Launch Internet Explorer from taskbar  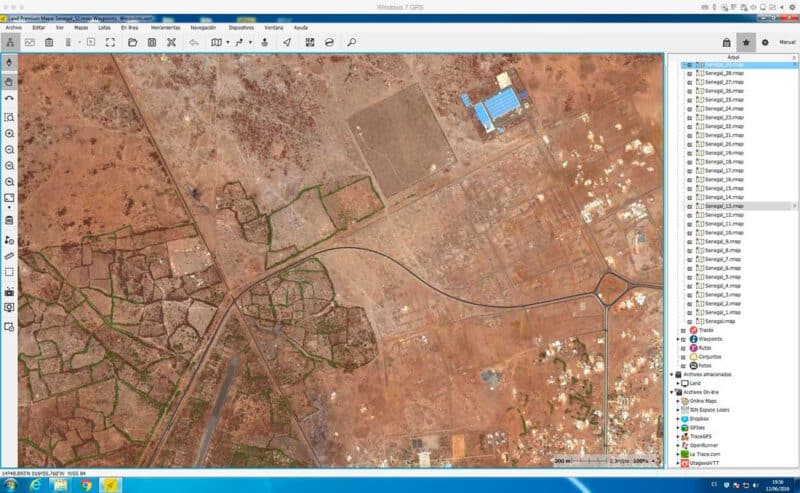[x=35, y=485]
